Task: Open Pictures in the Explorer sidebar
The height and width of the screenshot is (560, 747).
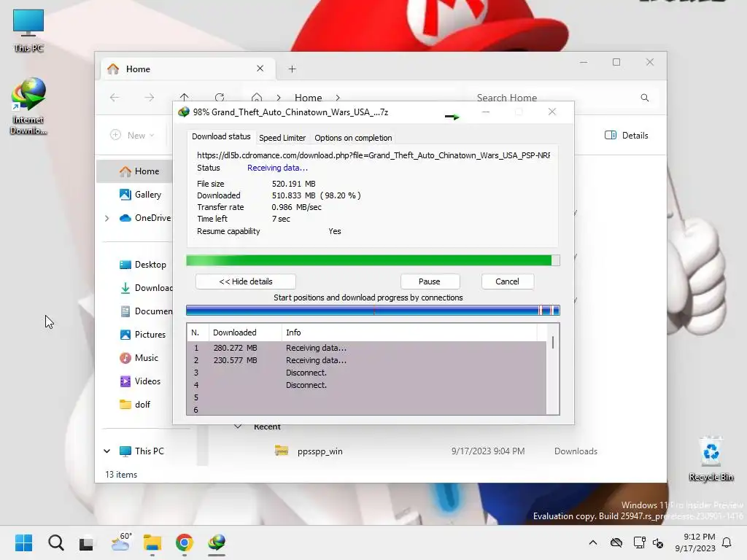Action: click(x=143, y=334)
